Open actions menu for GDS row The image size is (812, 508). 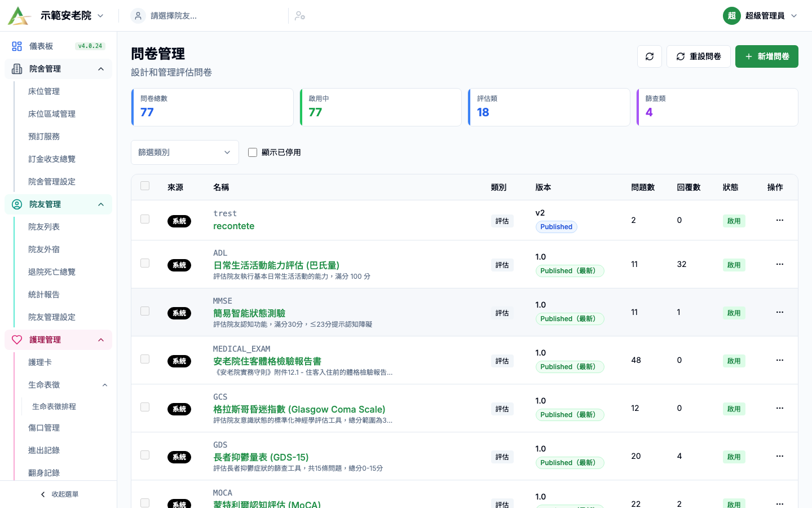780,456
